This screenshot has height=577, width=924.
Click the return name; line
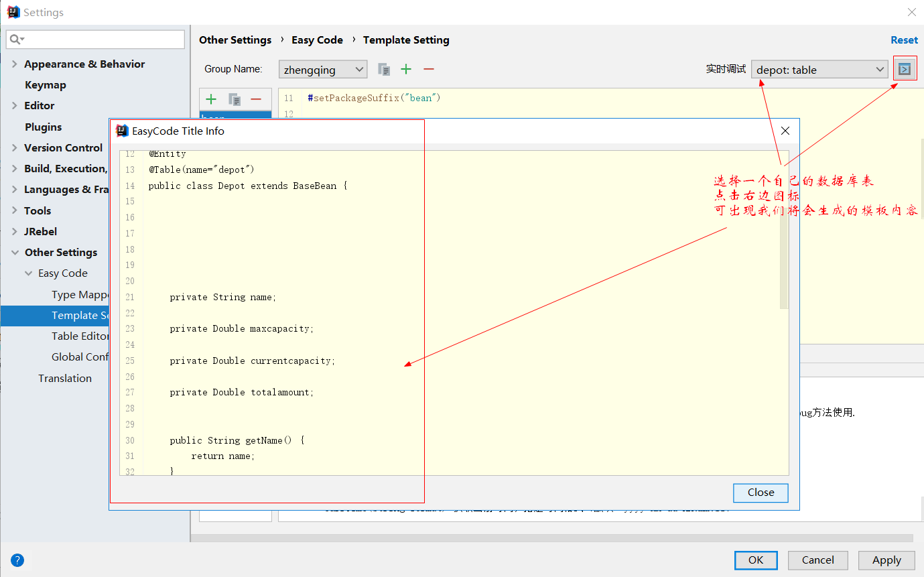tap(223, 456)
